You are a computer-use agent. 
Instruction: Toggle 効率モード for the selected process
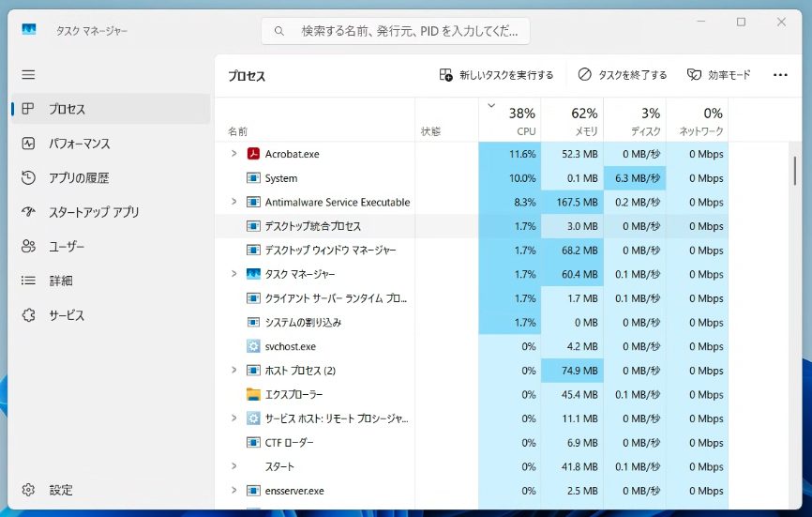(718, 75)
